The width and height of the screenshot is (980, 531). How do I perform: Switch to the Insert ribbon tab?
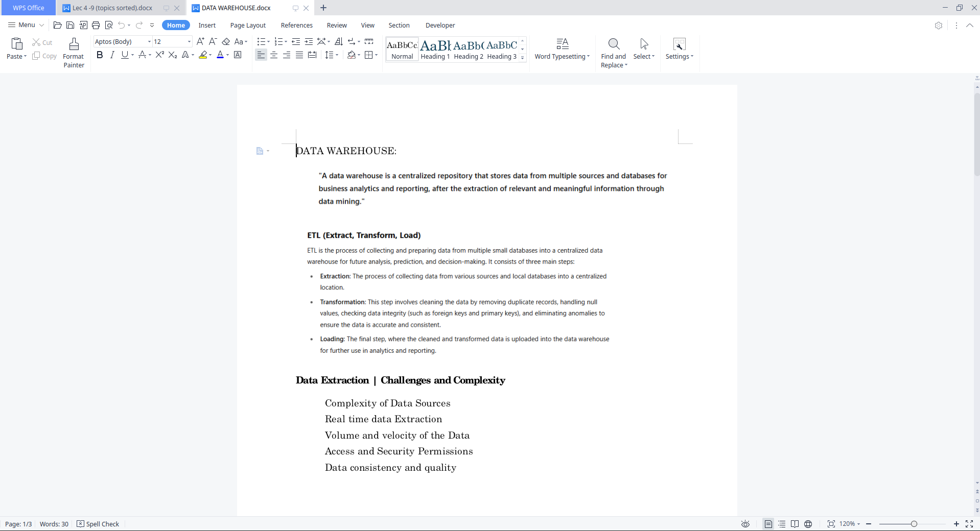pyautogui.click(x=207, y=25)
